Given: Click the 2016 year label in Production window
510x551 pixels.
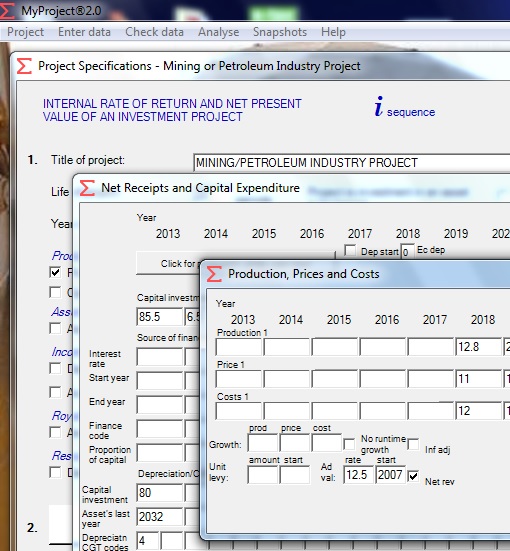Looking at the screenshot, I should pos(387,319).
